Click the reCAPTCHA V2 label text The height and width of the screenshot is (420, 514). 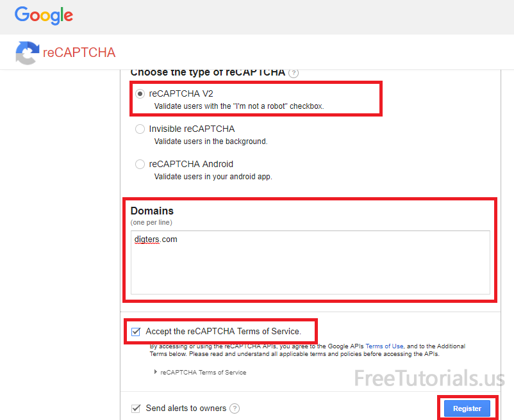pos(181,93)
